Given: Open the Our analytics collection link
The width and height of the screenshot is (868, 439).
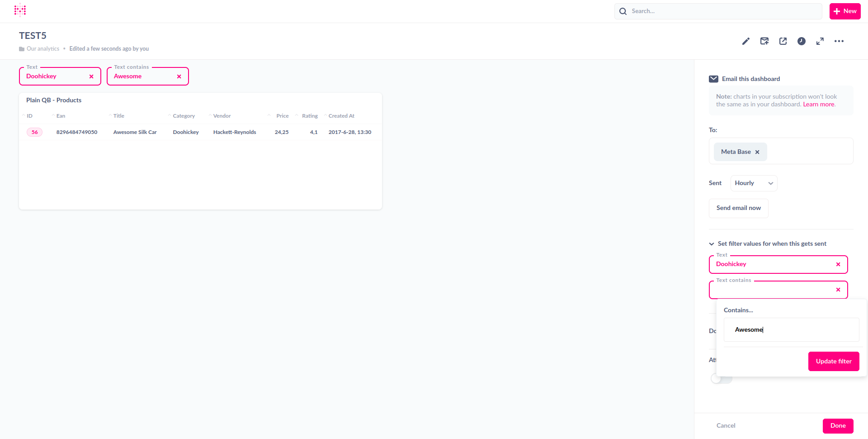Looking at the screenshot, I should [x=43, y=49].
